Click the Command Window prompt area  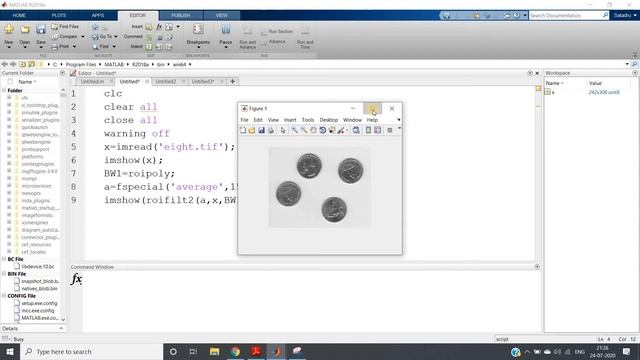(x=312, y=302)
